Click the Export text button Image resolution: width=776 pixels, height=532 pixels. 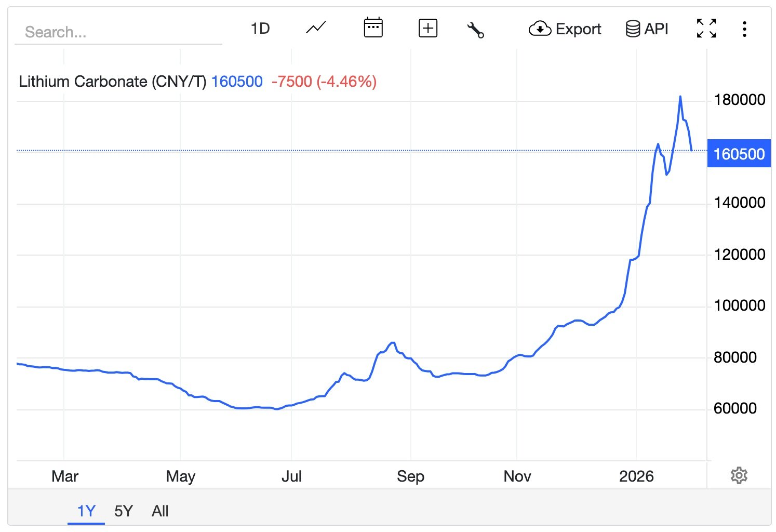tap(578, 29)
